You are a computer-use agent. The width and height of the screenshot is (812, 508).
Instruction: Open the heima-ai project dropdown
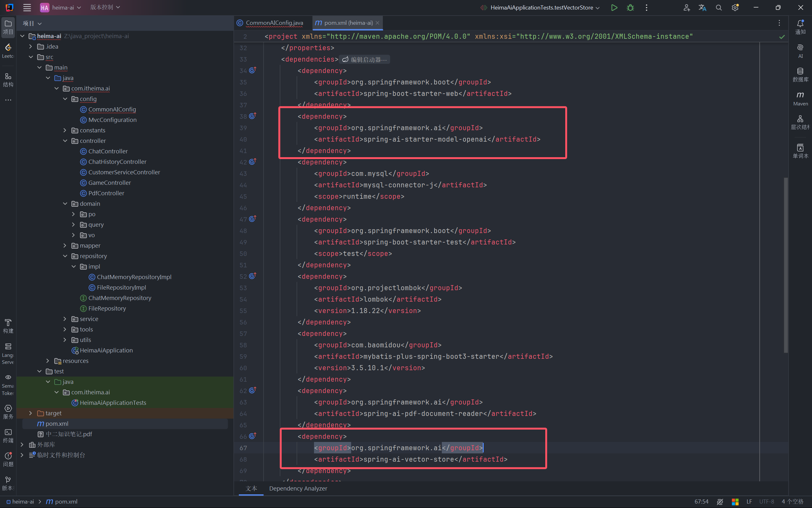(x=61, y=7)
